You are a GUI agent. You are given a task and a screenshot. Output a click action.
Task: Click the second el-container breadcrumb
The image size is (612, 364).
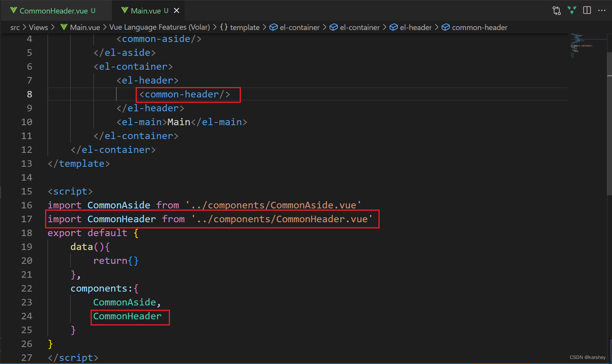click(360, 27)
